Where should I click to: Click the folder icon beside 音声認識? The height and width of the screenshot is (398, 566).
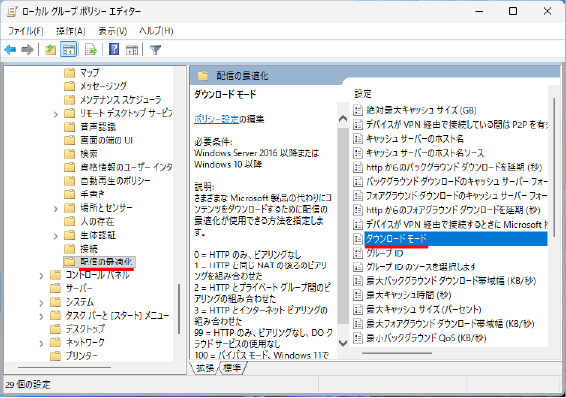[69, 127]
